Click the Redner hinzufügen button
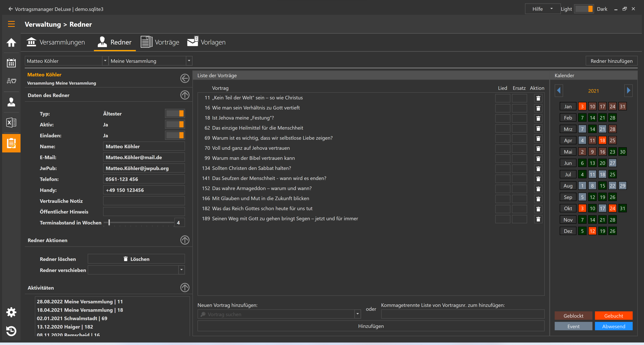 (x=611, y=61)
